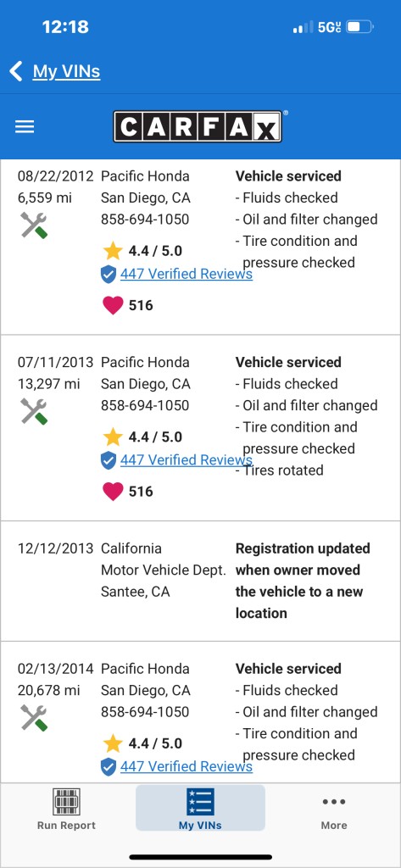This screenshot has width=401, height=868.
Task: Tap the wrench icon for 07/11/2013 service
Action: tap(35, 412)
